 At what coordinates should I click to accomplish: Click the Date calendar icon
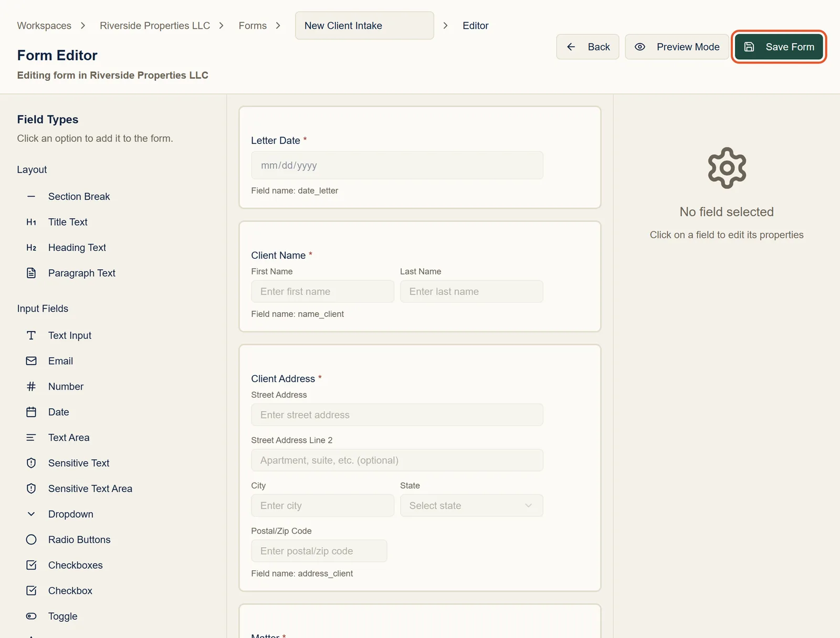click(x=31, y=412)
